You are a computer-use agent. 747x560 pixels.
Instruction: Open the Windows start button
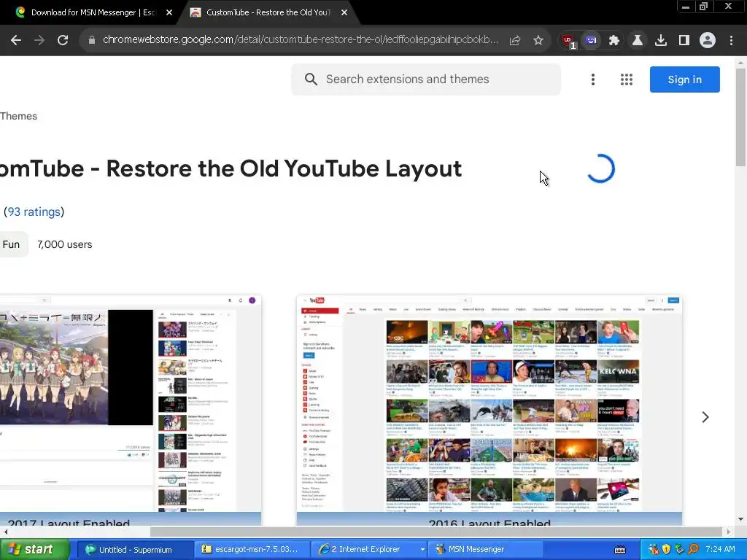34,550
